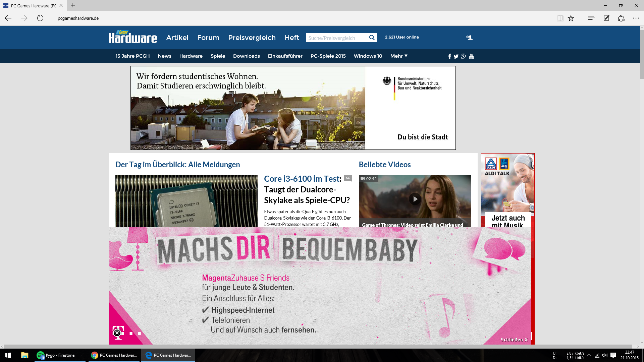Toggle Reading view in the address bar
The height and width of the screenshot is (362, 644).
[x=560, y=18]
